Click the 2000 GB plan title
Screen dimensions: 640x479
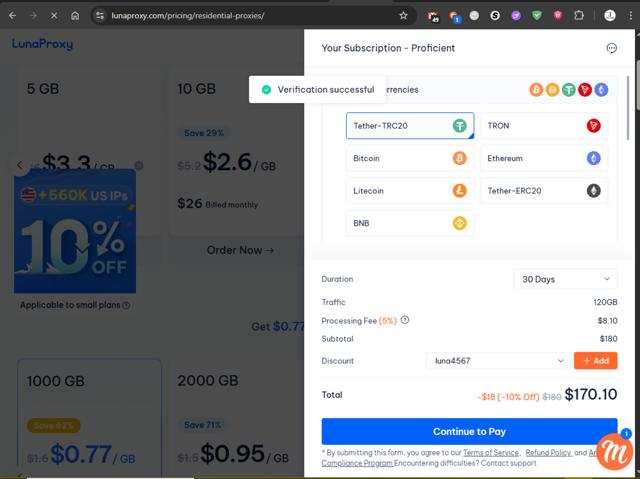pos(208,380)
